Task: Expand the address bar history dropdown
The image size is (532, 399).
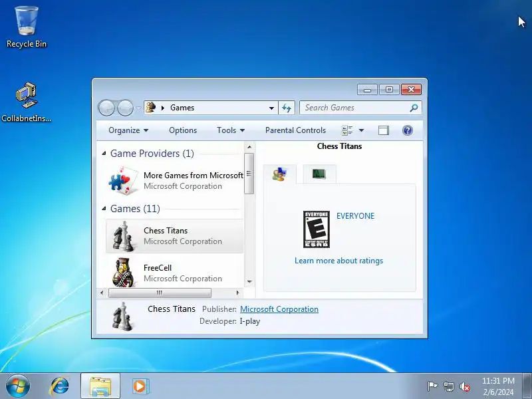Action: point(271,108)
